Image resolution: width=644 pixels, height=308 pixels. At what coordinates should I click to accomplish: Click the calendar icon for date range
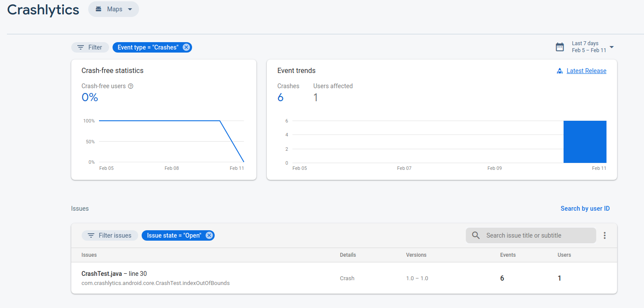click(x=560, y=47)
